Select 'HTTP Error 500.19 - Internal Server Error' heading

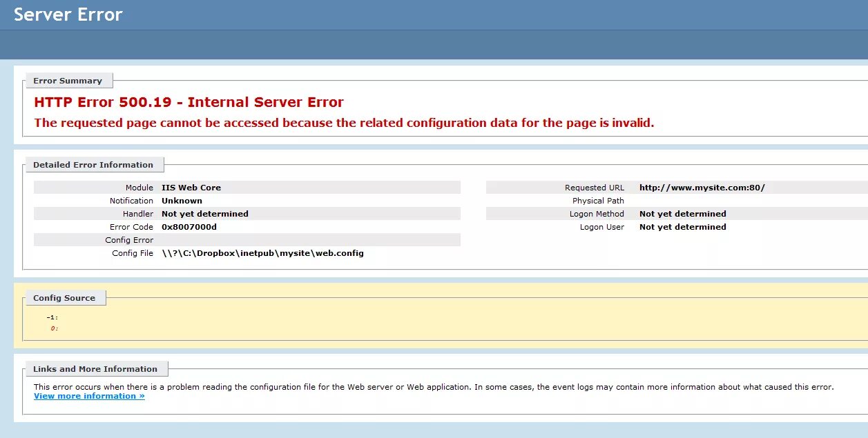(189, 102)
